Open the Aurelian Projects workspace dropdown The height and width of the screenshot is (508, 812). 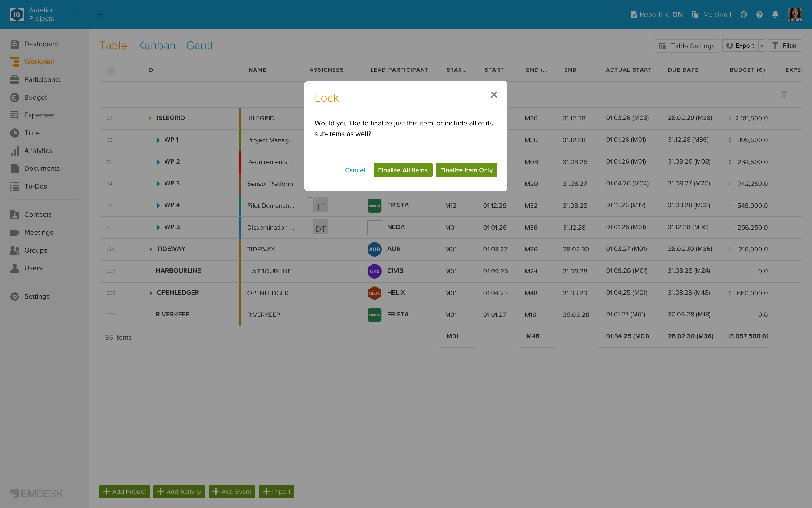pyautogui.click(x=77, y=9)
